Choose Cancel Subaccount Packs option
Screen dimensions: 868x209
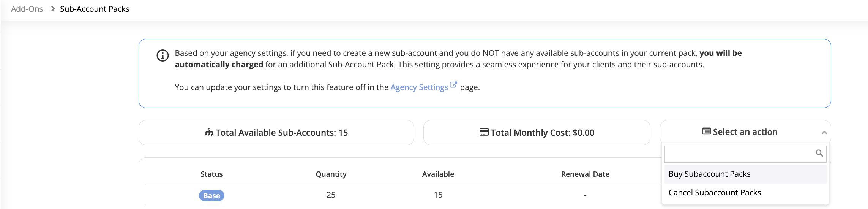714,193
